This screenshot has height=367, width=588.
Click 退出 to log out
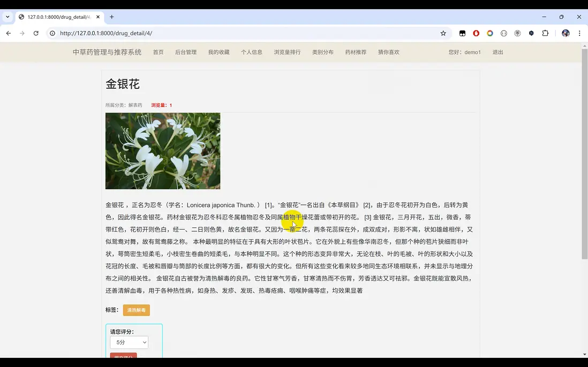click(x=497, y=52)
